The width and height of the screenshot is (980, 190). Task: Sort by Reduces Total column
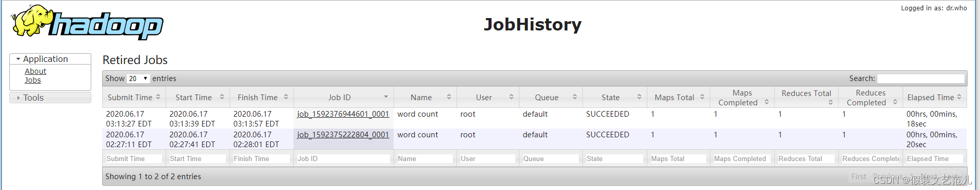point(807,97)
